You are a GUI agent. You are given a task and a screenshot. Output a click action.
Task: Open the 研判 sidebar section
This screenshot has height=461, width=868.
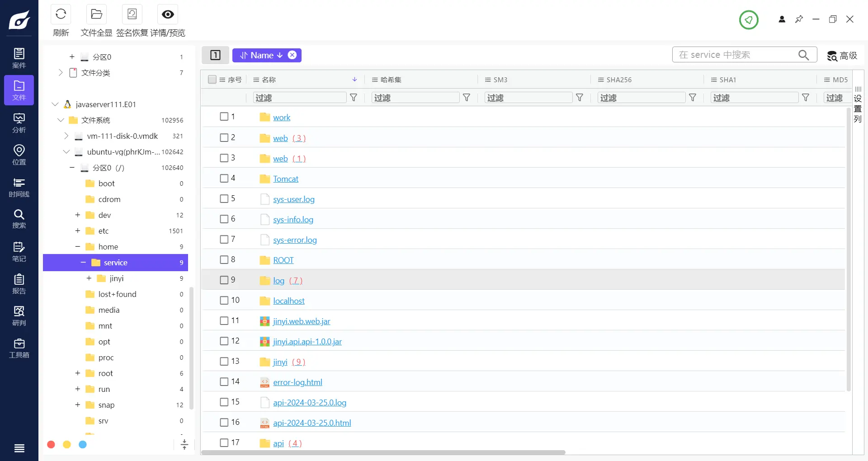click(x=19, y=316)
